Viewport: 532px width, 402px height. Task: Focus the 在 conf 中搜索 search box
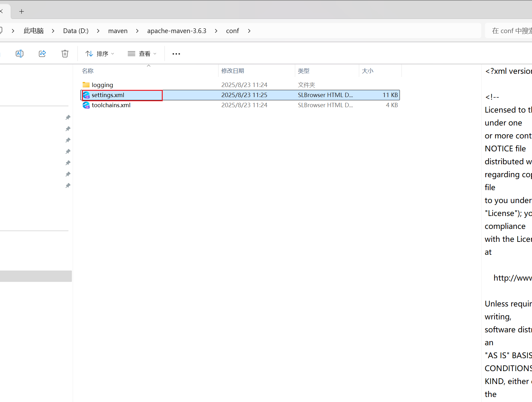pyautogui.click(x=508, y=31)
